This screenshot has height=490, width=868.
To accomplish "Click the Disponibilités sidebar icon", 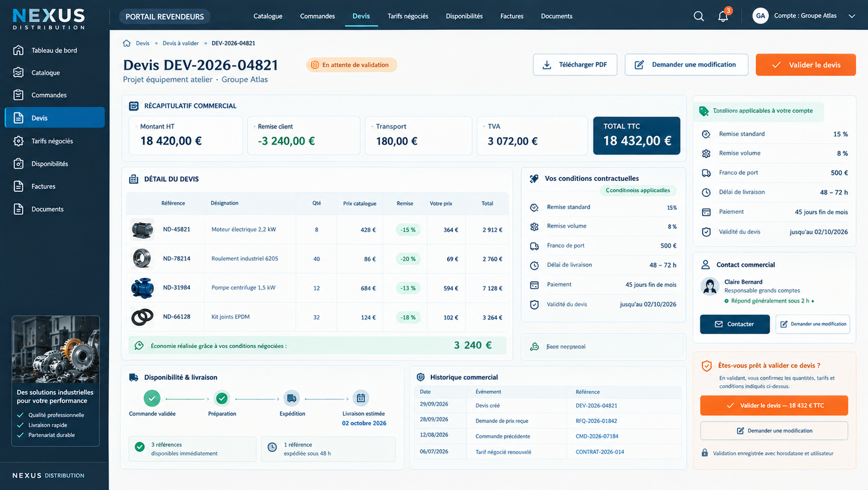I will [18, 164].
